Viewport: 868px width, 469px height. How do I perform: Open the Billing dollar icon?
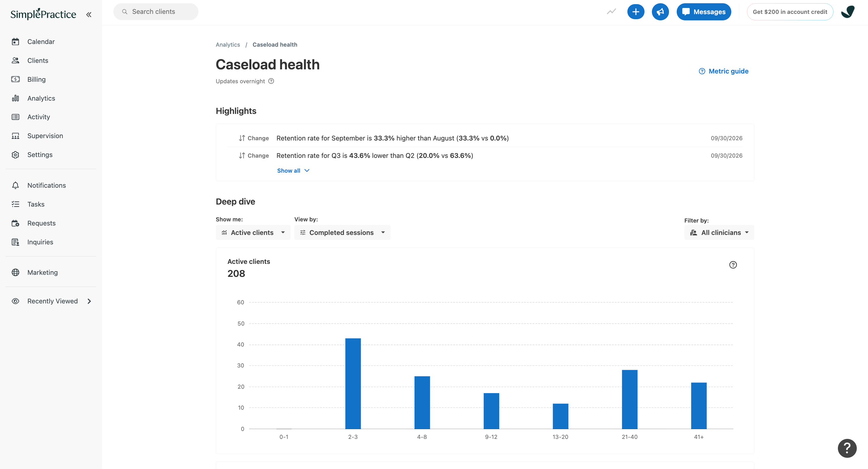click(15, 79)
